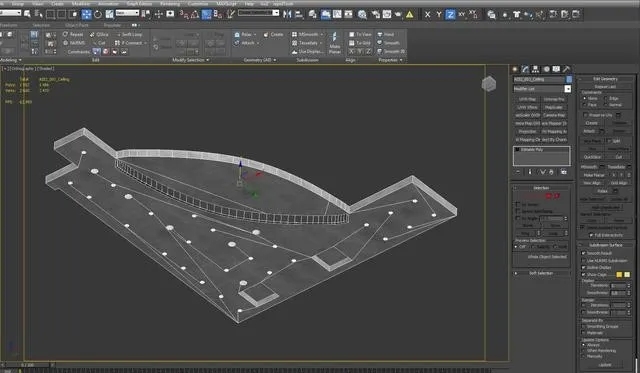Open the Display command panel tab
The height and width of the screenshot is (373, 640).
pyautogui.click(x=556, y=69)
